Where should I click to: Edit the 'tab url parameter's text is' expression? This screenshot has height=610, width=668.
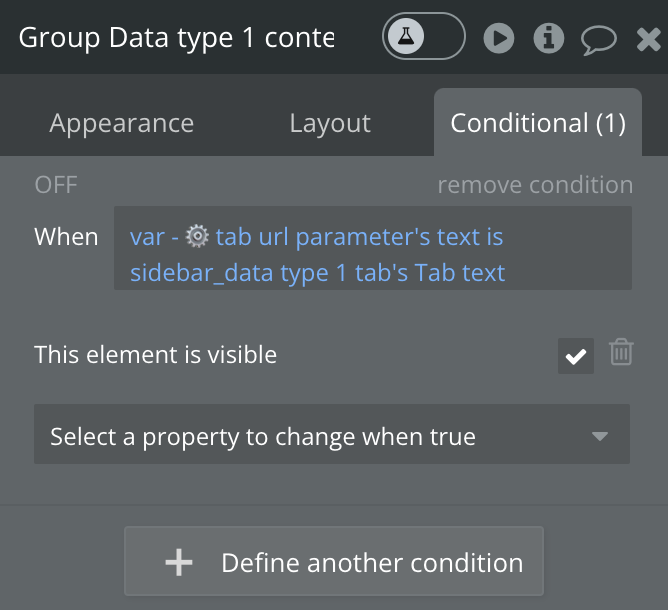(360, 237)
